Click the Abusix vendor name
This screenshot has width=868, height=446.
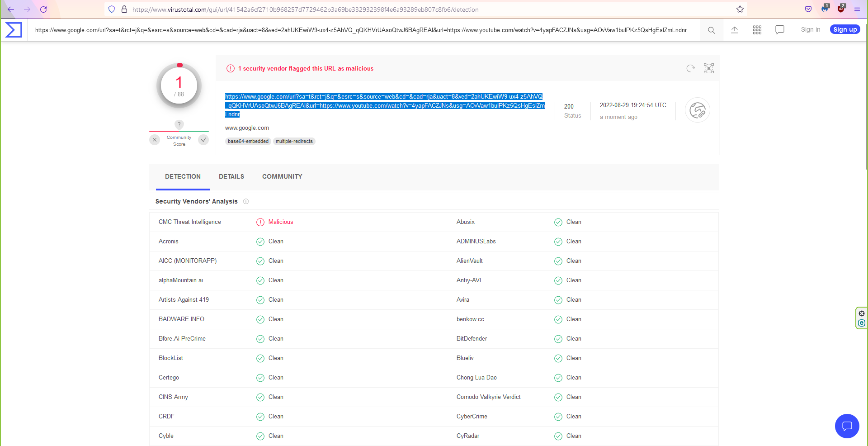[x=466, y=222]
